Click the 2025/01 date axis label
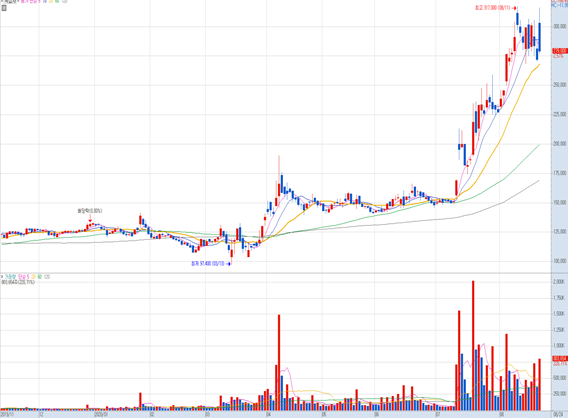Screen dimensions: 568x418 pyautogui.click(x=101, y=414)
